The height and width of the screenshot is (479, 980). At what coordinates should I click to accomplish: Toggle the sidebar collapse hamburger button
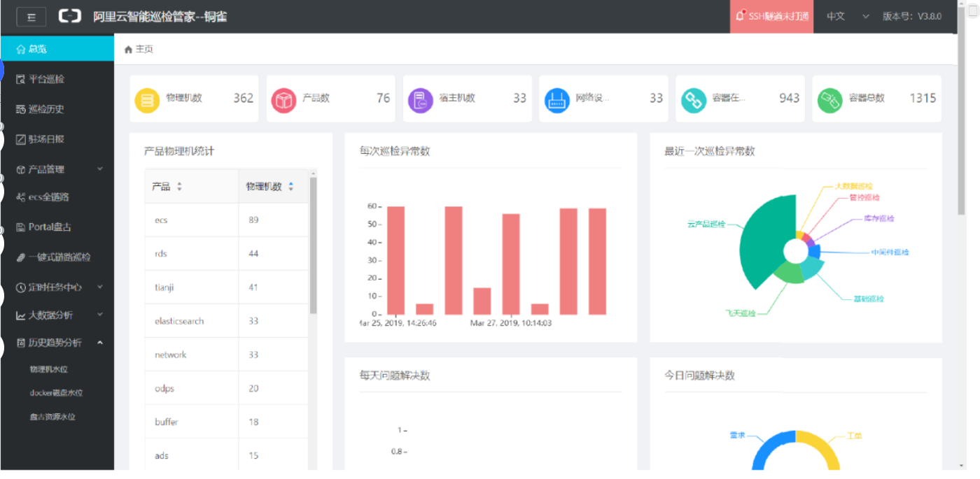[31, 17]
